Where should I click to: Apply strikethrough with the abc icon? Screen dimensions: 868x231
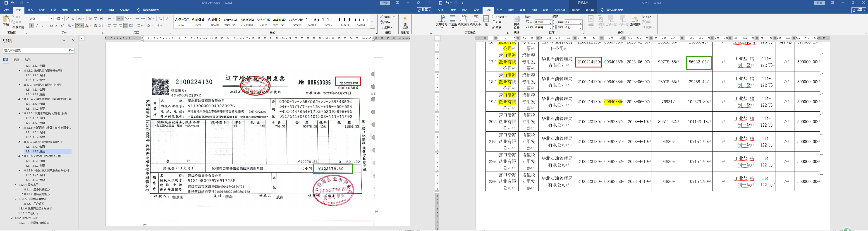pyautogui.click(x=51, y=26)
